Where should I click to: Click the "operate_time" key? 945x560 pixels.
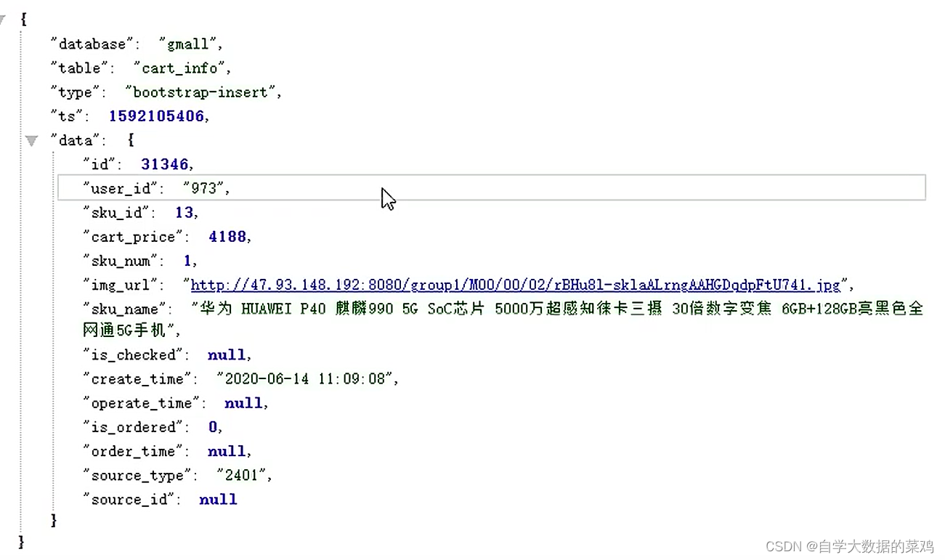(141, 403)
